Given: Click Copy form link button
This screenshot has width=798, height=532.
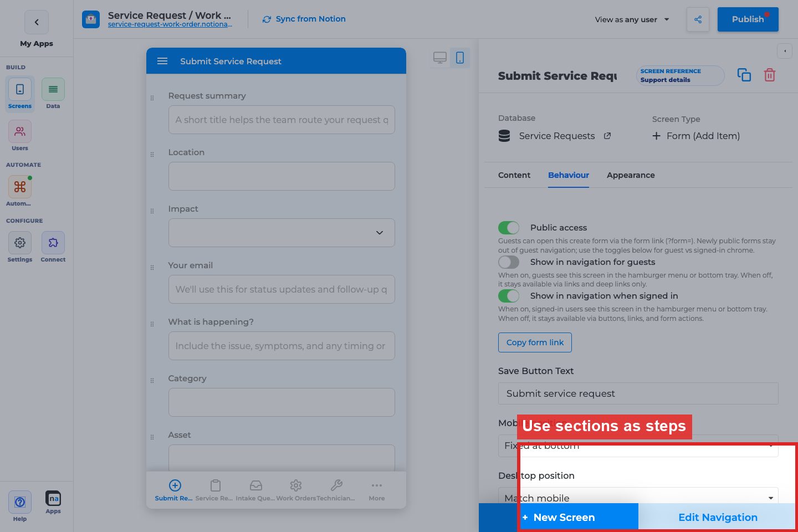Looking at the screenshot, I should tap(535, 342).
